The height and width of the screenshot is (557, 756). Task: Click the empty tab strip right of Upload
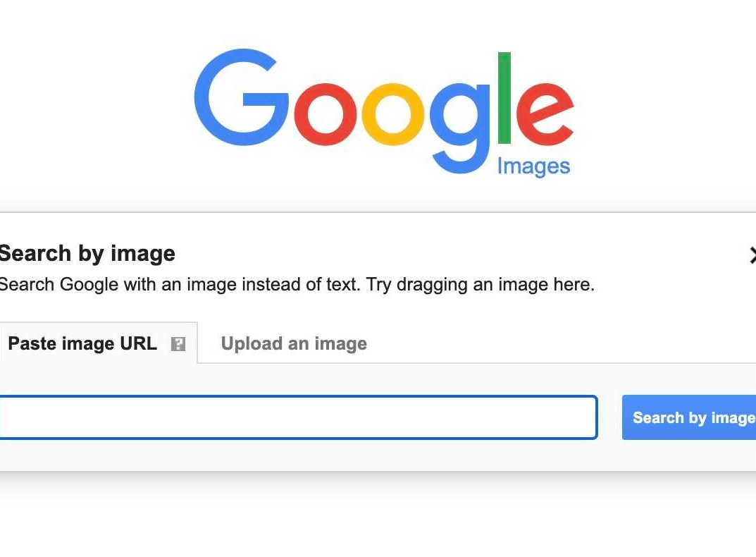[x=562, y=343]
